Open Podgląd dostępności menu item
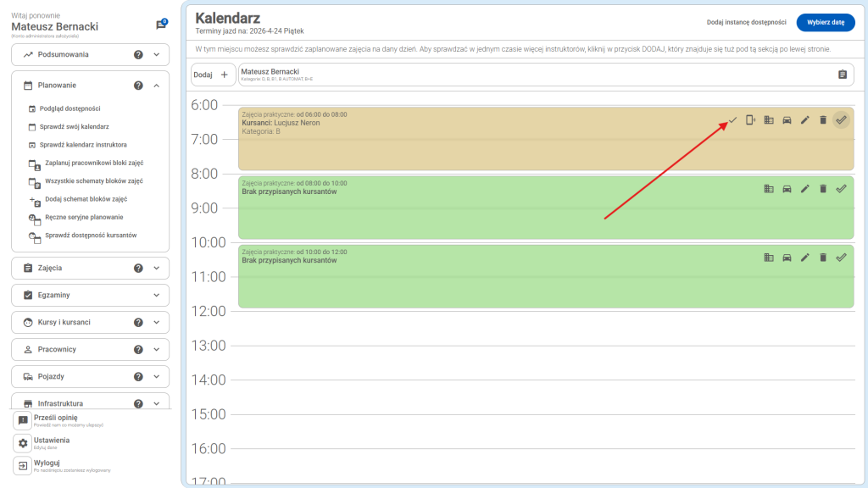868x488 pixels. click(70, 108)
